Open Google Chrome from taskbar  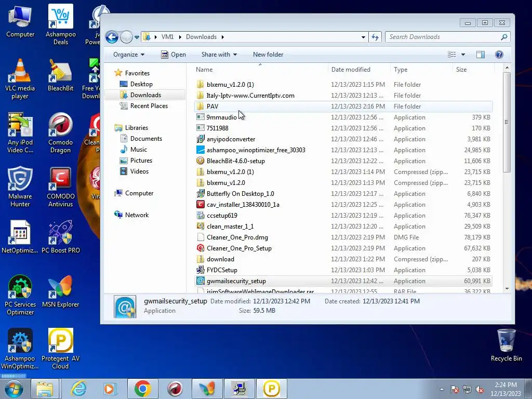pyautogui.click(x=142, y=389)
